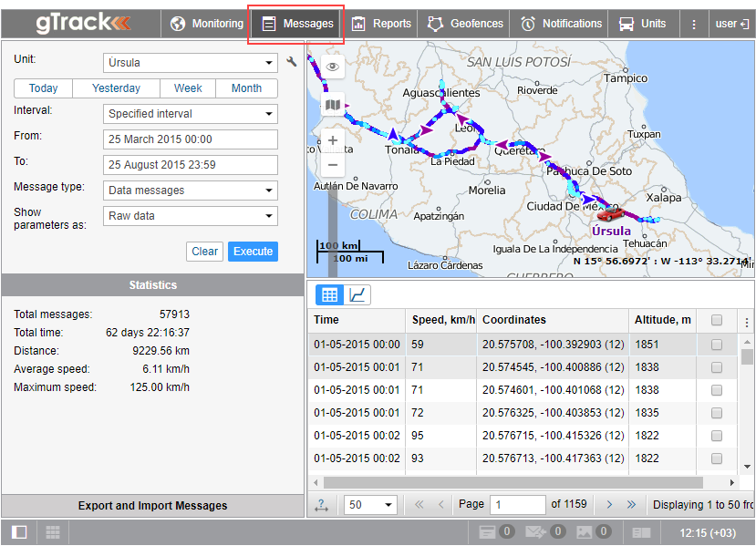Image resolution: width=756 pixels, height=546 pixels.
Task: Click the logout icon beside user
Action: [744, 24]
